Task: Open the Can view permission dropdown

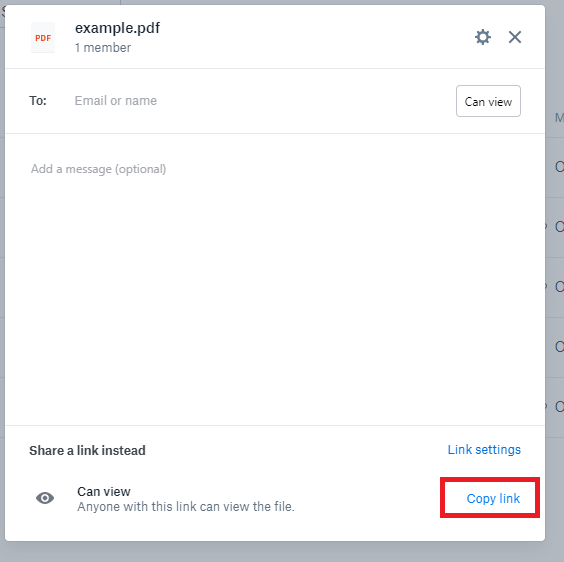Action: [488, 101]
